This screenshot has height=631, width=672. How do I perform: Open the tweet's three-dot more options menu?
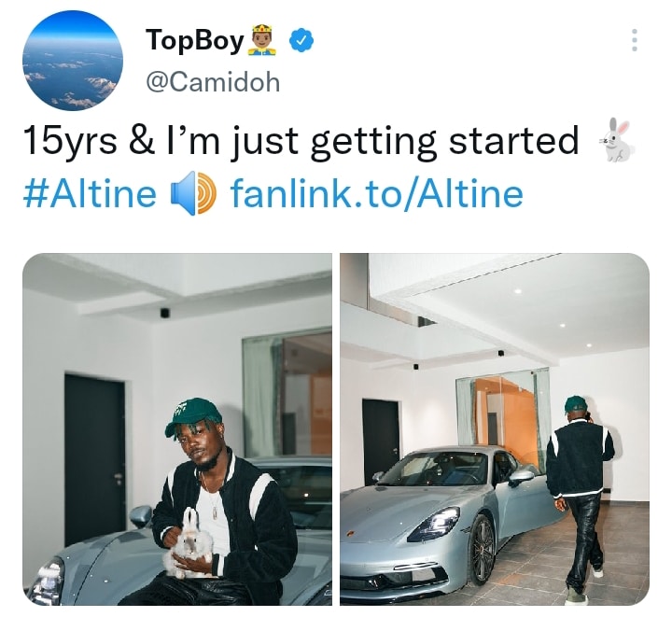635,40
